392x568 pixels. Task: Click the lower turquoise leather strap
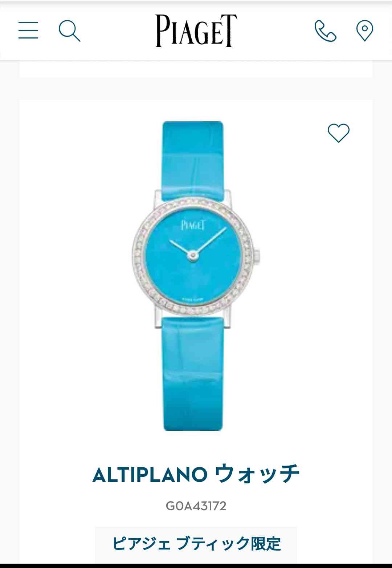pyautogui.click(x=193, y=374)
